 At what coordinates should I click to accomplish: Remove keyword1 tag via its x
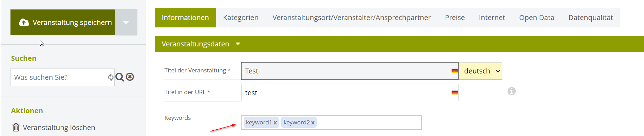(275, 123)
